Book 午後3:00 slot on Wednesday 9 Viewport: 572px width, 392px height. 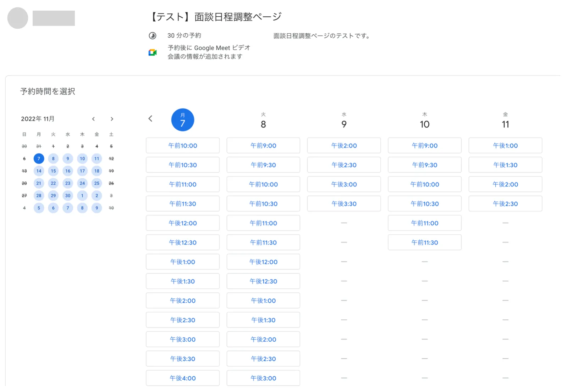[344, 184]
